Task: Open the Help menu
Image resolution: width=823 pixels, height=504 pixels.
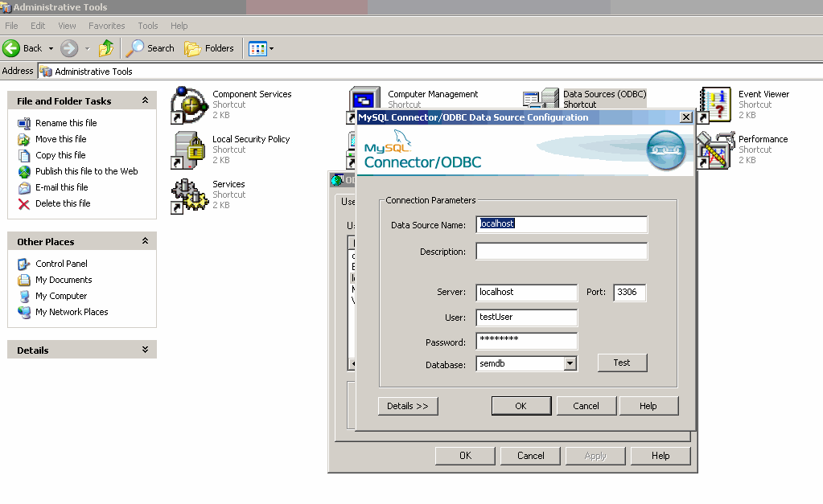Action: 179,26
